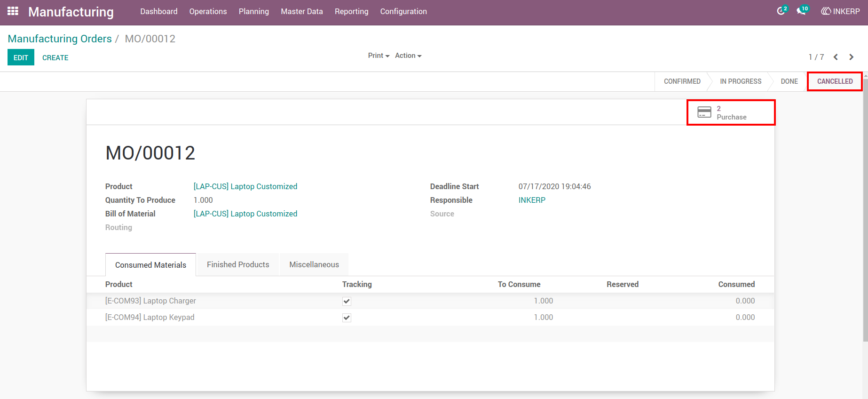The width and height of the screenshot is (868, 399).
Task: Click the pager showing 1 / 7
Action: pos(816,57)
